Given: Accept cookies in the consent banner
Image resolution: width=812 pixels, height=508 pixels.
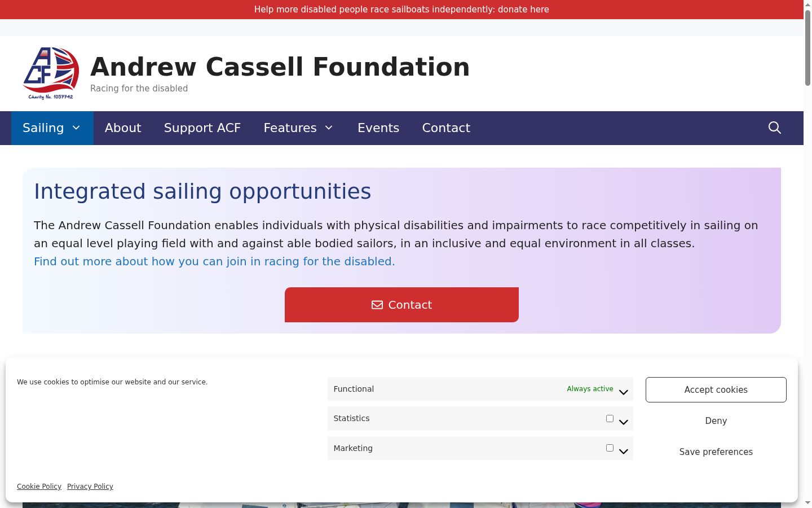Looking at the screenshot, I should pos(716,389).
